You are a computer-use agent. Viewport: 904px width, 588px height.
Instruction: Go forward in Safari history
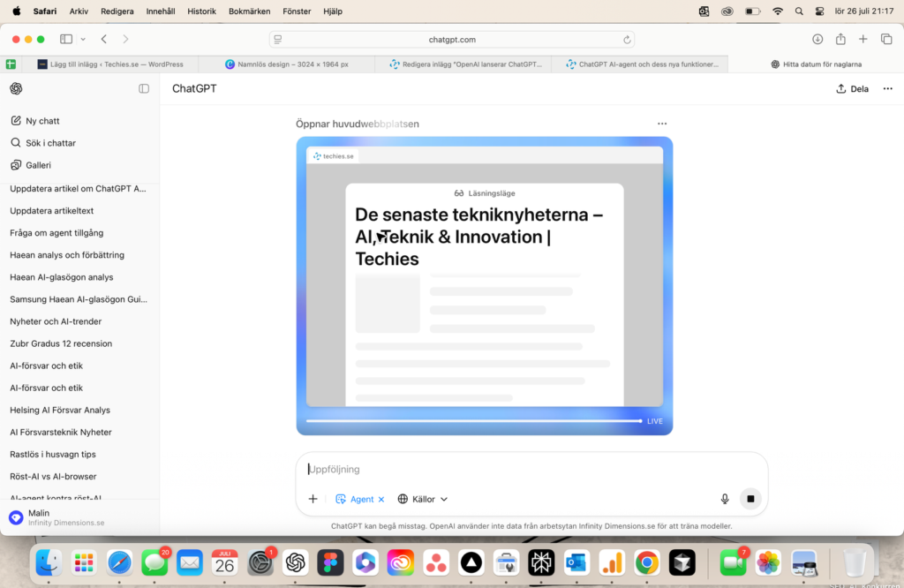[x=125, y=39]
